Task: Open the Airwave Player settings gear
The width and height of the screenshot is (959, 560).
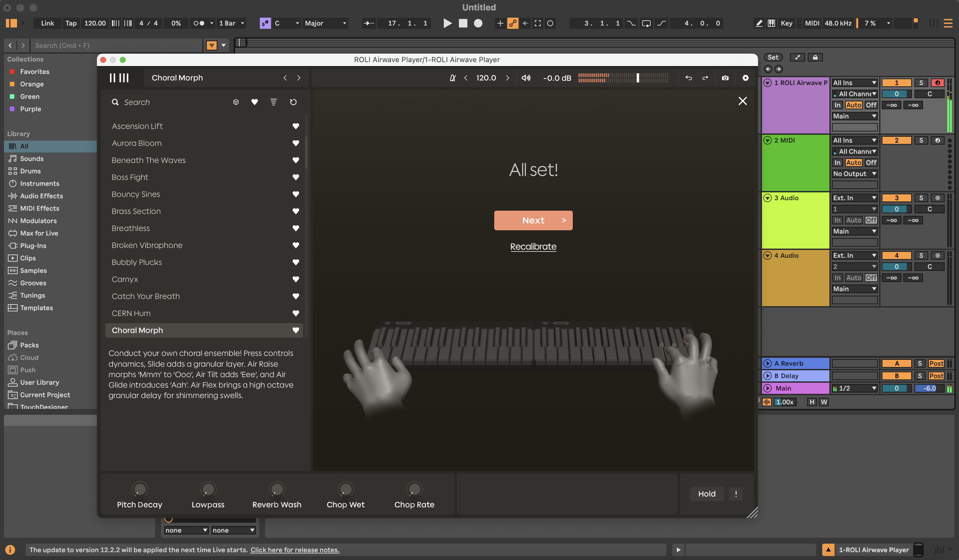Action: point(745,78)
